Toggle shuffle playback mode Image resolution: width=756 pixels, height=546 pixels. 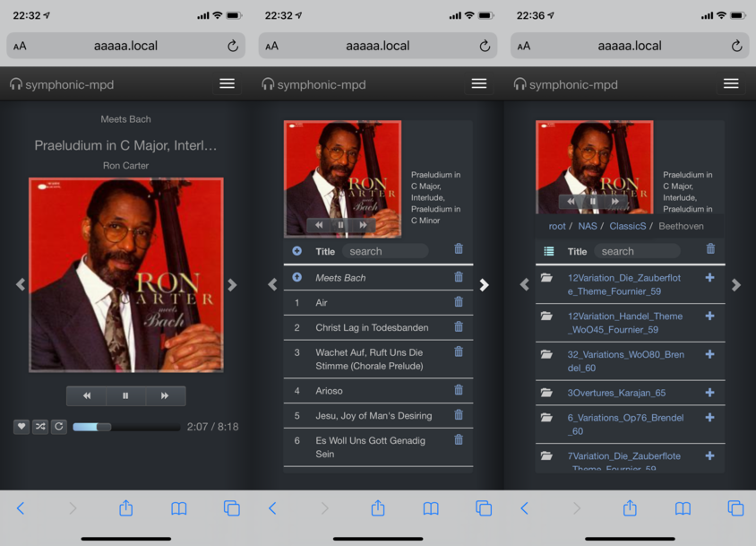[x=40, y=427]
